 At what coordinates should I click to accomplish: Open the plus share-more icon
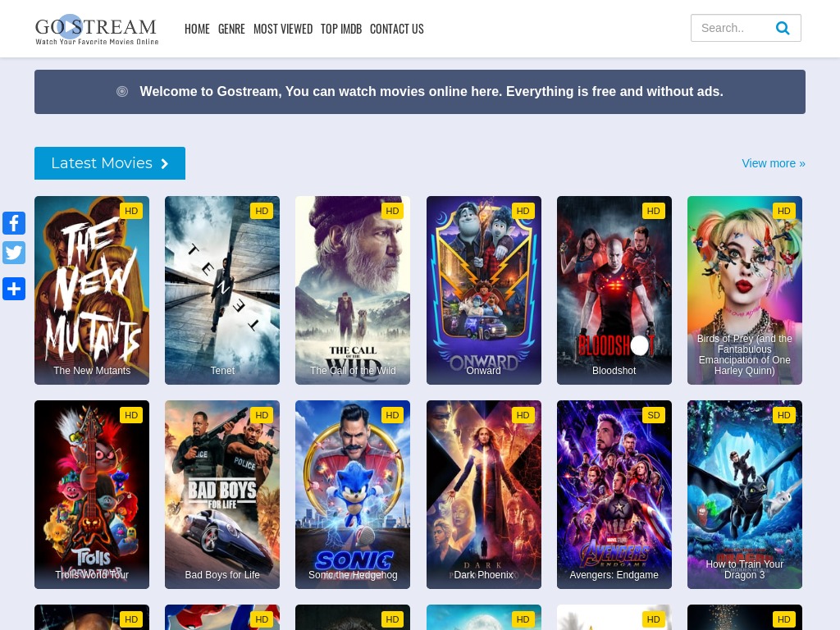click(14, 289)
